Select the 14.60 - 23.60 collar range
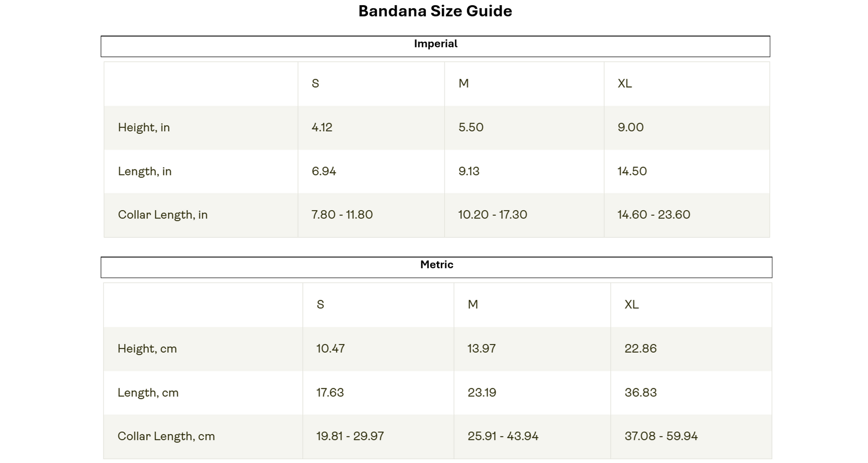This screenshot has height=463, width=868. click(654, 215)
